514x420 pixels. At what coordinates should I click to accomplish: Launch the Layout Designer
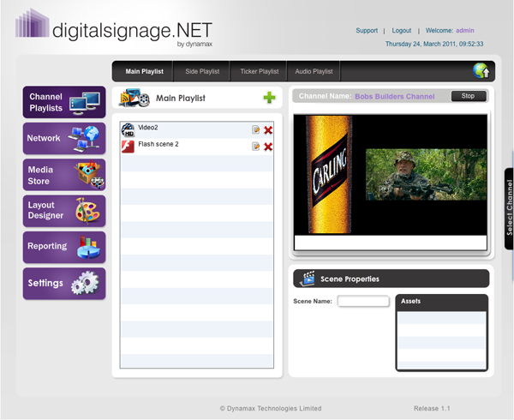point(64,211)
